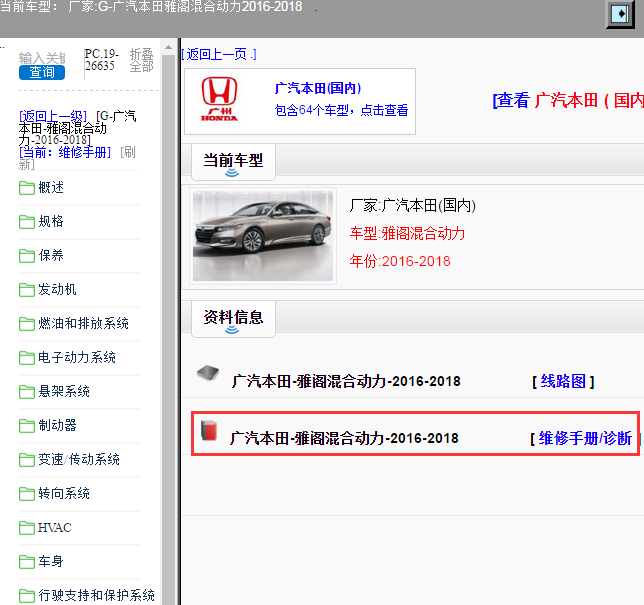
Task: Open the 概述 folder icon
Action: [x=27, y=188]
